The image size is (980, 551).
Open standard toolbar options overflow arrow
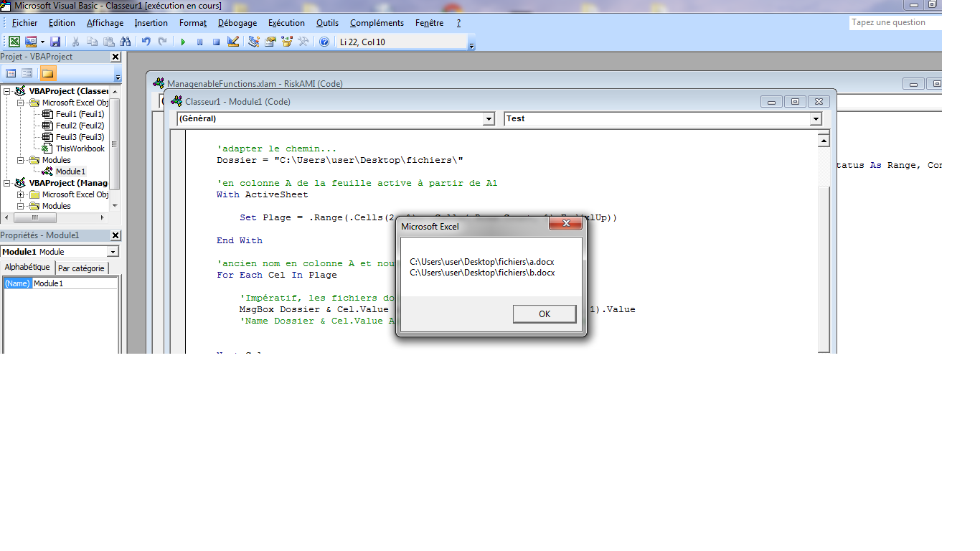pyautogui.click(x=471, y=43)
